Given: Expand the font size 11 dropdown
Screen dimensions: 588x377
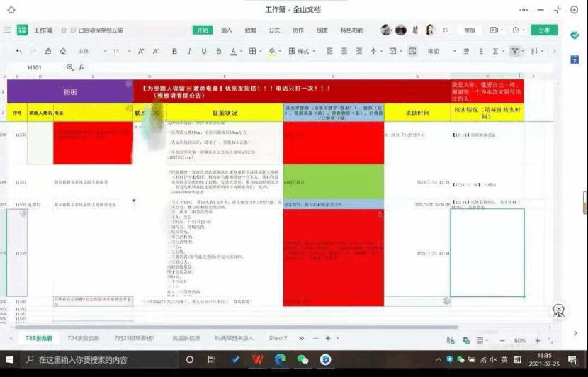Looking at the screenshot, I should click(120, 52).
